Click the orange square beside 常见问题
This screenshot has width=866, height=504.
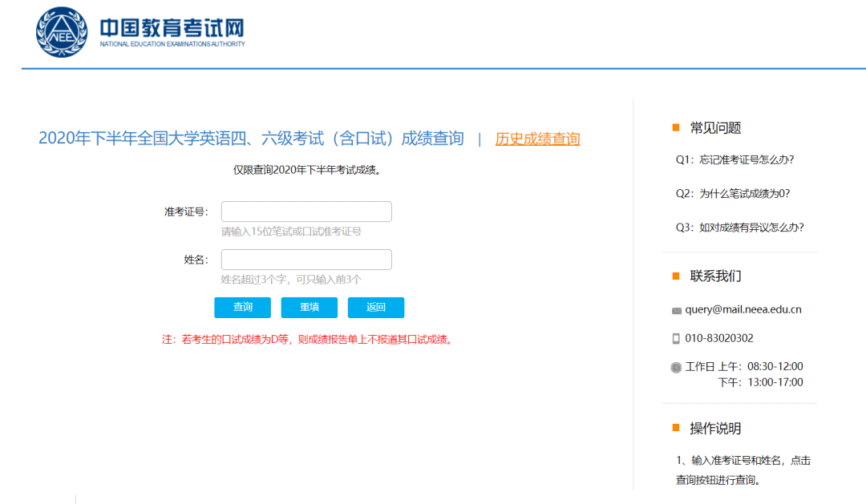(x=676, y=127)
